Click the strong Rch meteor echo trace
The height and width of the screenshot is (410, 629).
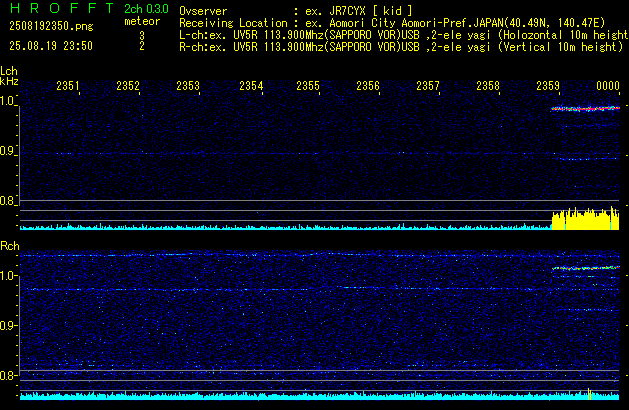pos(585,268)
